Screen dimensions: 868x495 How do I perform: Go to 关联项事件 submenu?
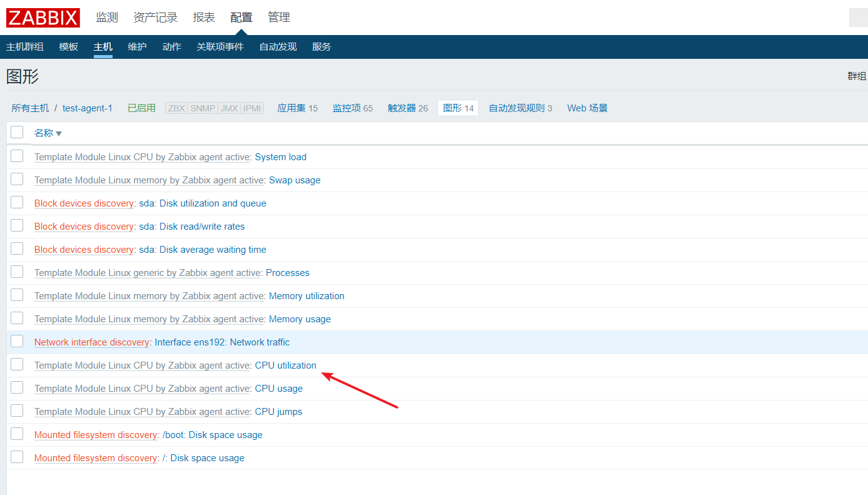click(220, 47)
